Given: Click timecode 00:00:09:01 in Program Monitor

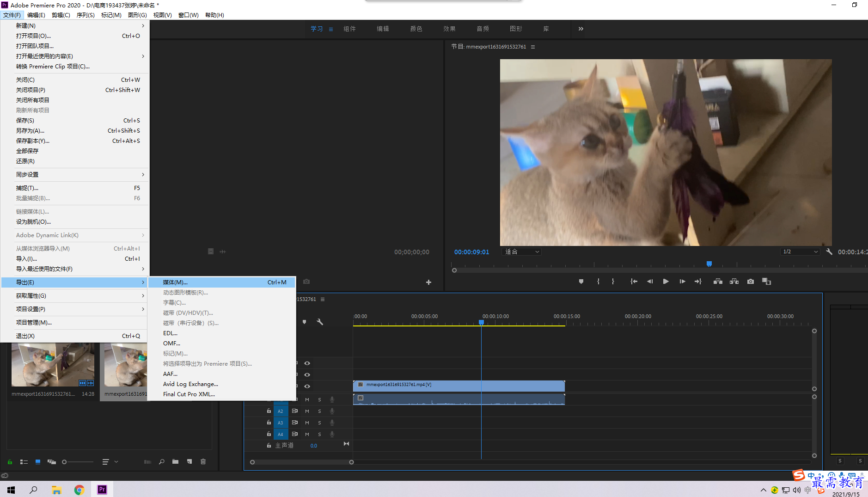Looking at the screenshot, I should tap(471, 252).
